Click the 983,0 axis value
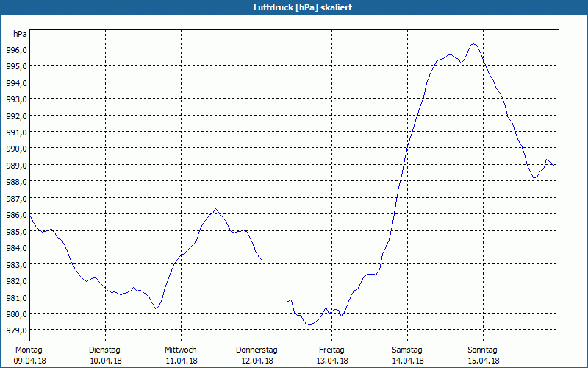 click(16, 264)
